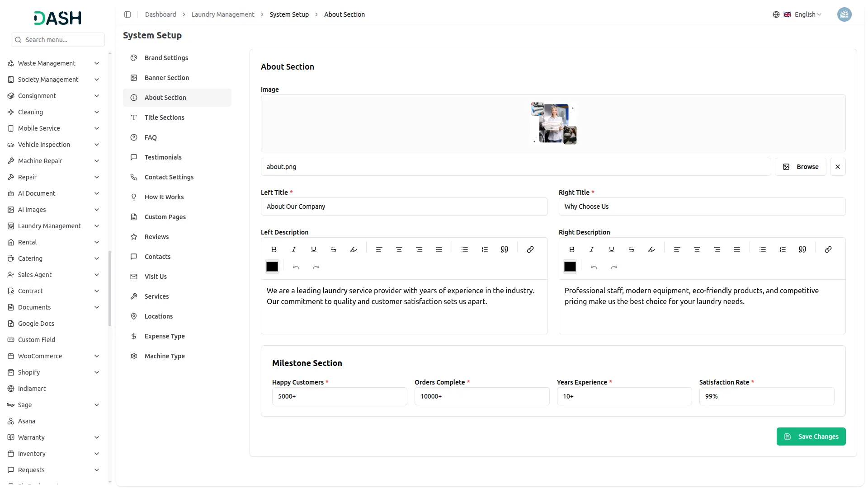The width and height of the screenshot is (868, 488).
Task: Click the Happy Customers input field
Action: click(x=340, y=396)
